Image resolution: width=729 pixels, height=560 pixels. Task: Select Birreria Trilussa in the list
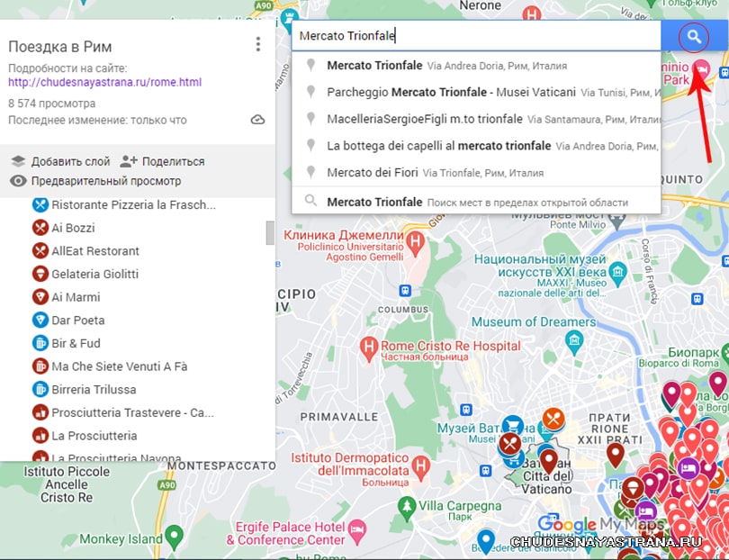coord(94,389)
